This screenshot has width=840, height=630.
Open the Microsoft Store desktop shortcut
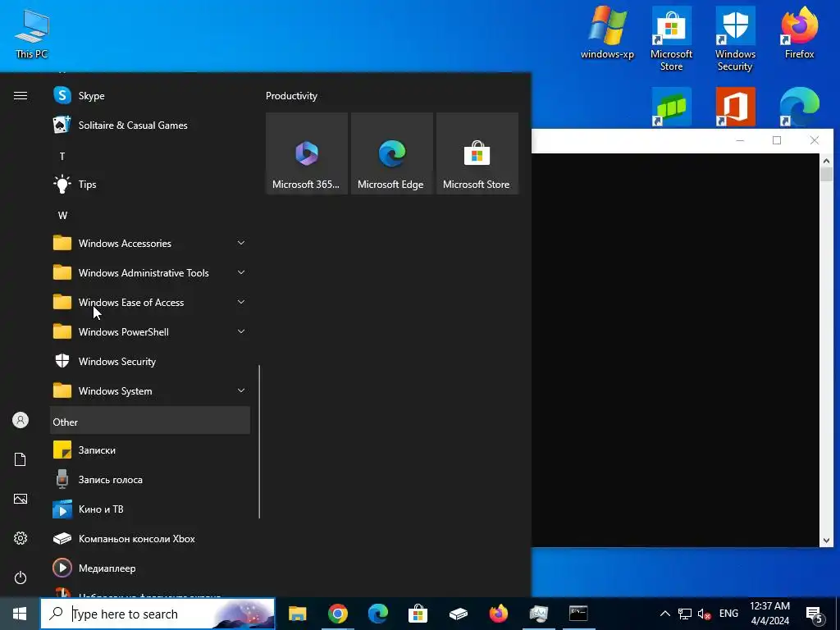pos(671,39)
